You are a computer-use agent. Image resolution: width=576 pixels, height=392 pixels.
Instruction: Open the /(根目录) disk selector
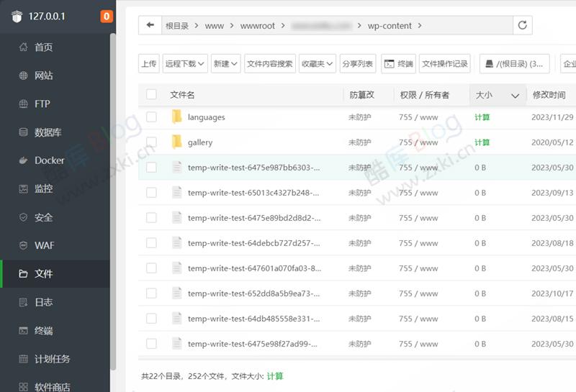pos(514,63)
